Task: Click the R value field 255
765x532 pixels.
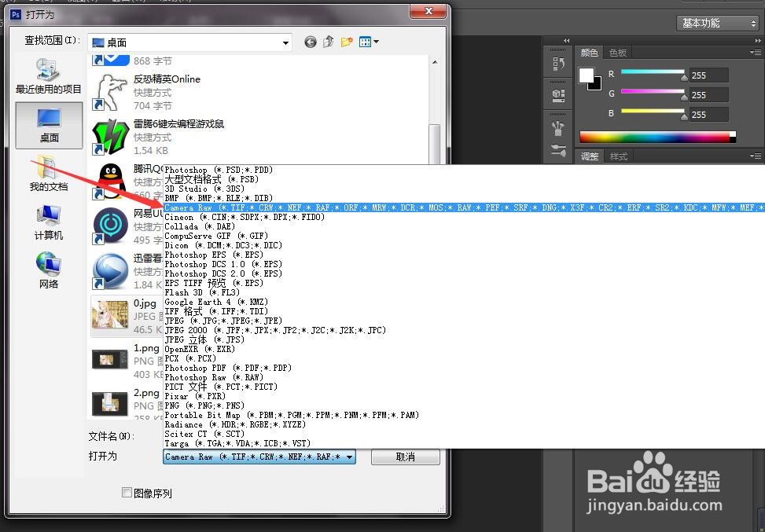Action: tap(709, 75)
